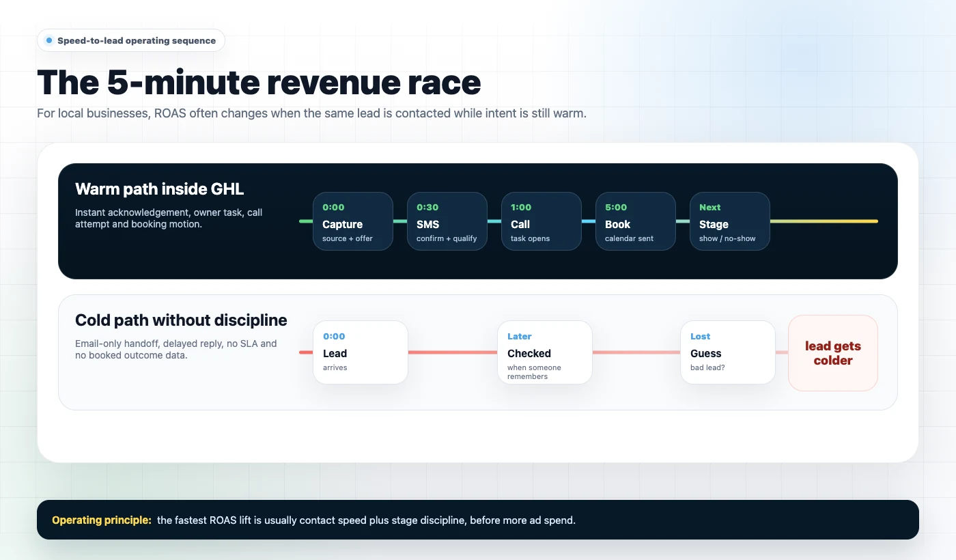The width and height of the screenshot is (956, 560).
Task: Click the 0:00 Lead arrives card
Action: point(361,352)
